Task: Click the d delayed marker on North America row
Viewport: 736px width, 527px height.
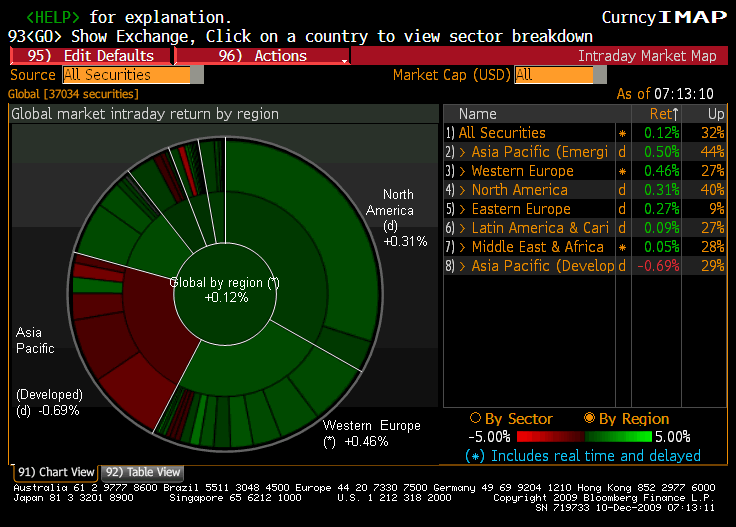Action: point(622,190)
